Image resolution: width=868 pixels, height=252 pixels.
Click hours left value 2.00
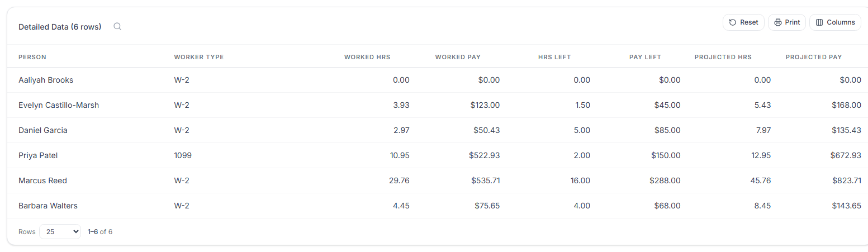tap(582, 155)
